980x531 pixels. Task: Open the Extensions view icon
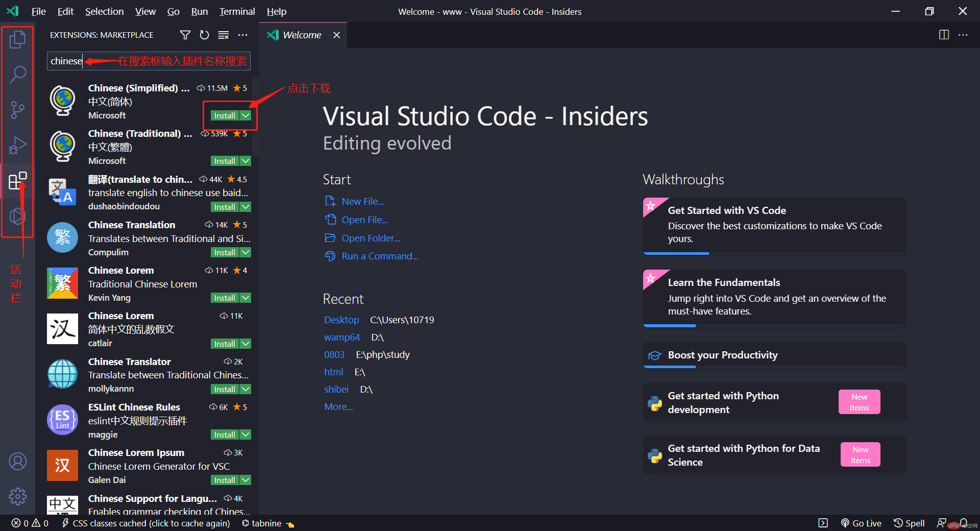coord(17,181)
